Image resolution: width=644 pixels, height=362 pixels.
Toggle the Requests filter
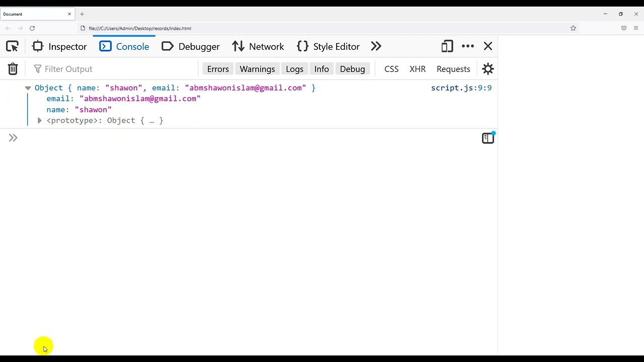click(453, 69)
